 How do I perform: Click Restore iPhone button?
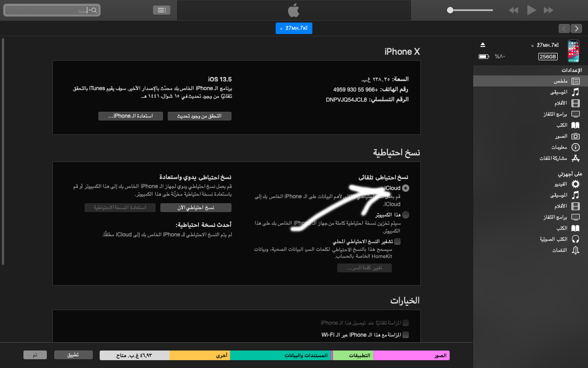(x=130, y=116)
